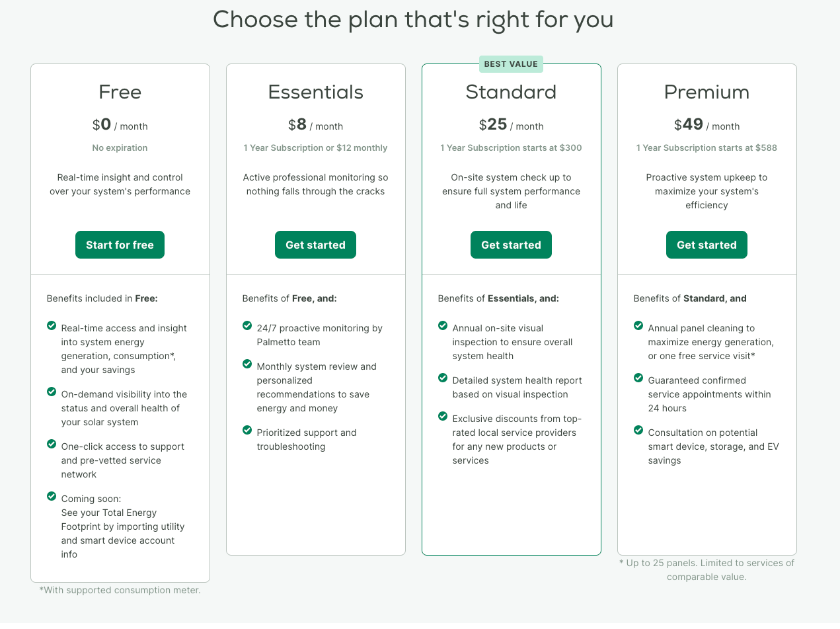The image size is (840, 629).
Task: Click checkmark icon beside Guaranteed confirmed service appointments
Action: pos(638,378)
